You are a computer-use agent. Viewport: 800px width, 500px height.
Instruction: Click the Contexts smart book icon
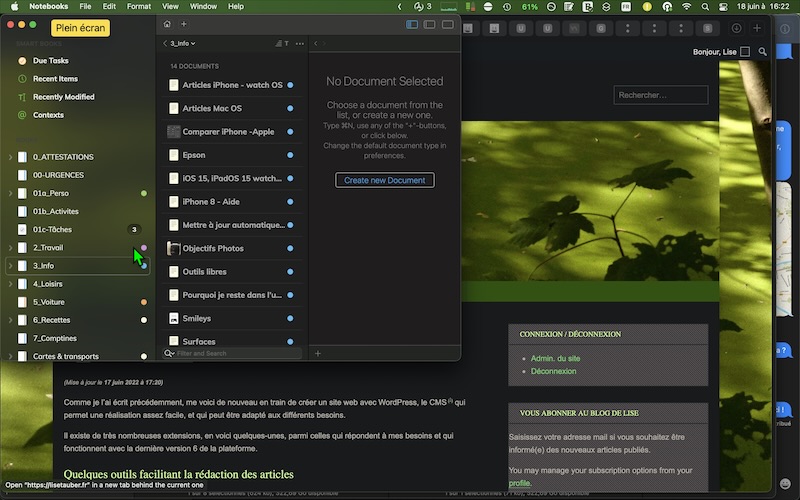point(22,115)
